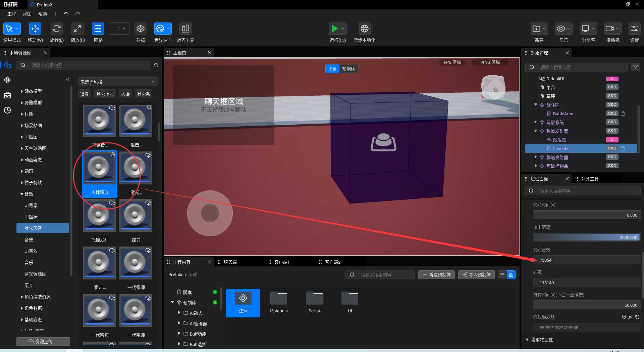Viewport: 644px width, 352px height.
Task: Click the 发射音效 field showing 75354
Action: [587, 260]
